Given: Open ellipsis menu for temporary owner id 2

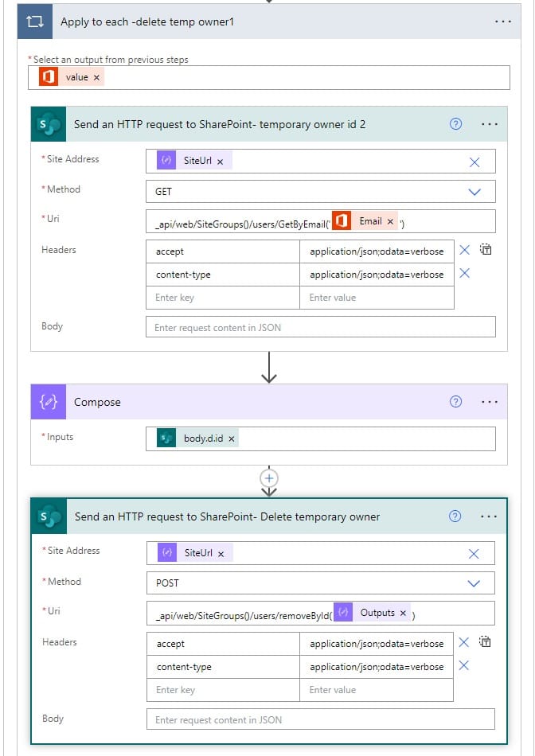Looking at the screenshot, I should tap(489, 124).
